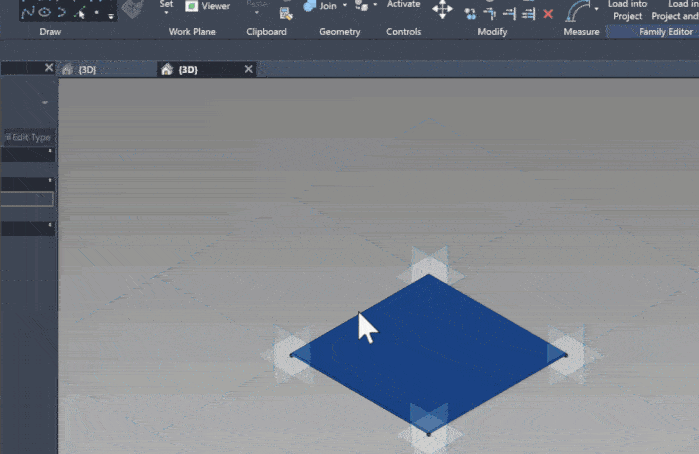Open the dropdown arrow beside the cubes icon
This screenshot has height=454, width=699.
pyautogui.click(x=375, y=4)
